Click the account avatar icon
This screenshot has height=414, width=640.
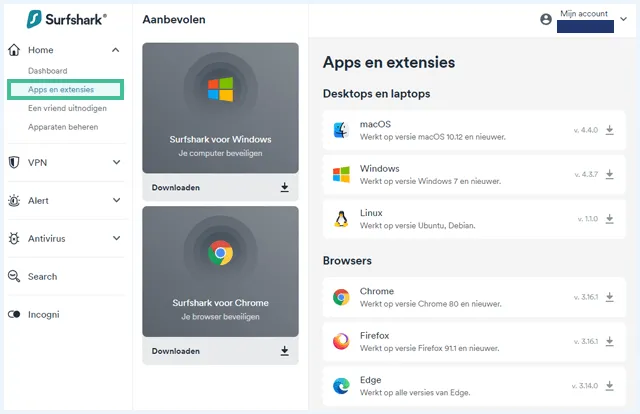click(546, 19)
